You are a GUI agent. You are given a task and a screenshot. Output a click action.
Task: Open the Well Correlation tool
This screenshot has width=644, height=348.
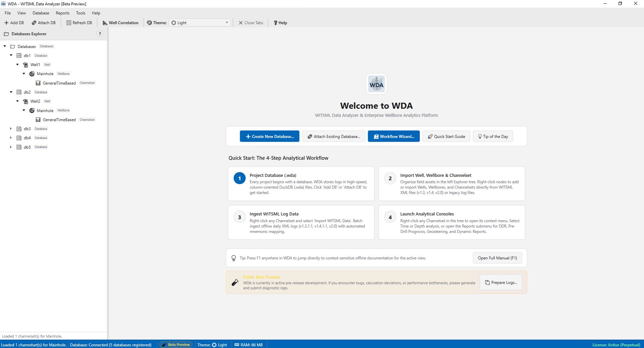click(x=120, y=23)
